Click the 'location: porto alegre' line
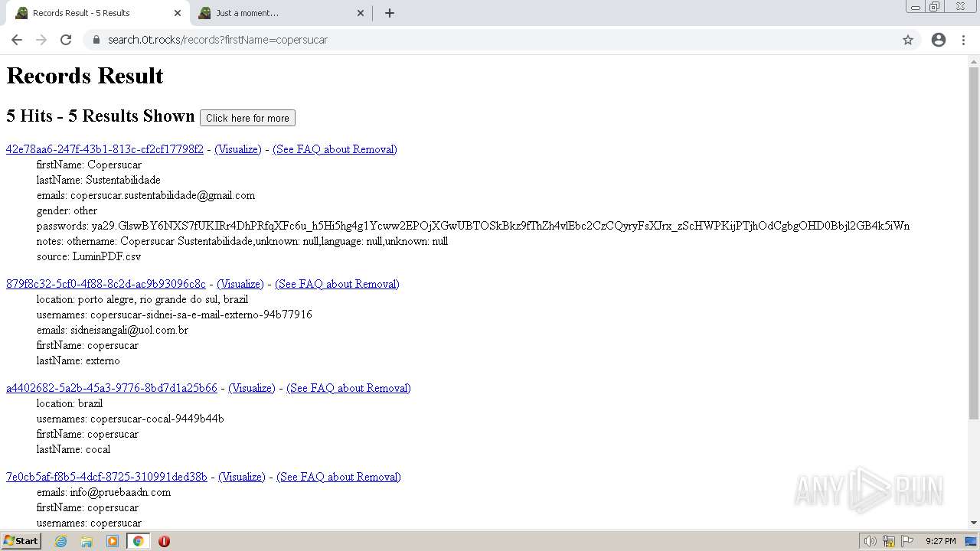The image size is (980, 551). pyautogui.click(x=142, y=299)
